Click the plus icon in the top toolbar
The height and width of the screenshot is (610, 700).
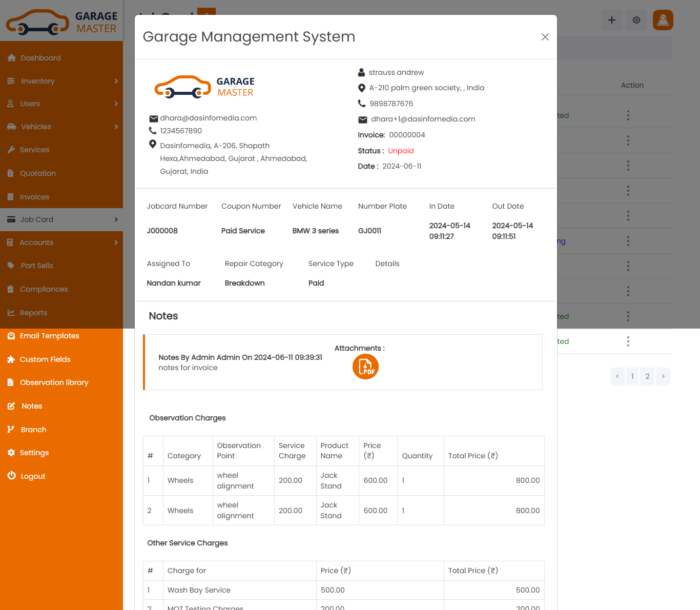point(611,19)
